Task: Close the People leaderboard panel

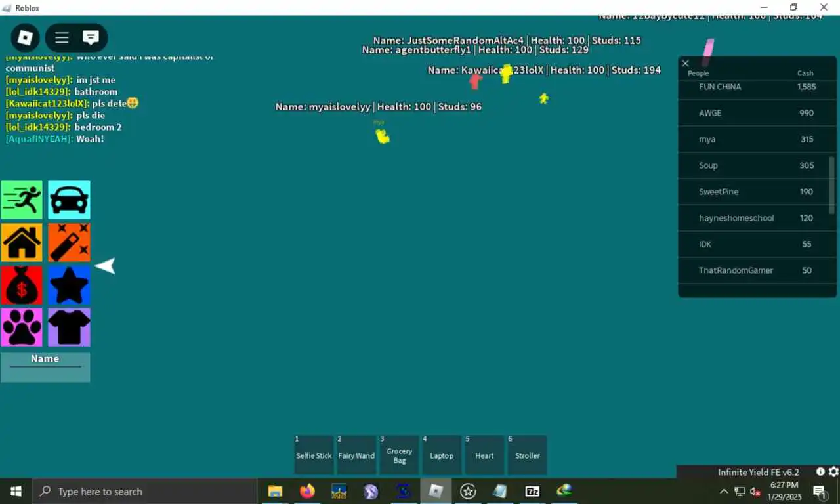Action: point(686,63)
